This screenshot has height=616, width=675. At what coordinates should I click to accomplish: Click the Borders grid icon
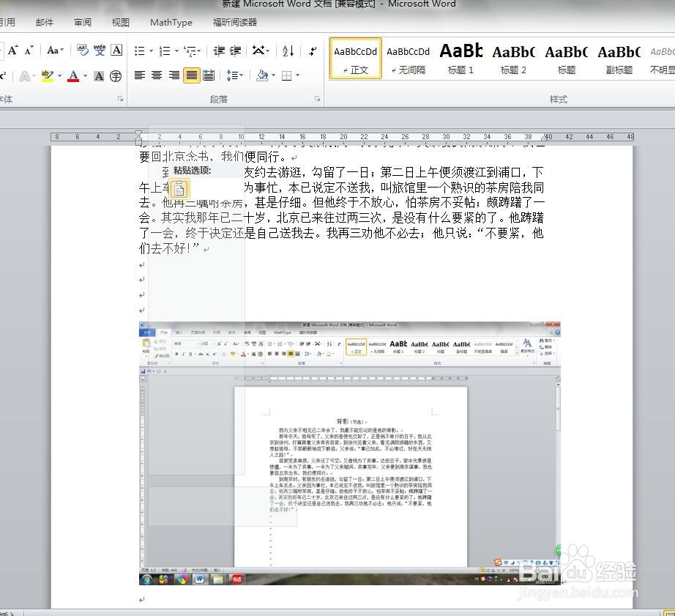coord(287,76)
